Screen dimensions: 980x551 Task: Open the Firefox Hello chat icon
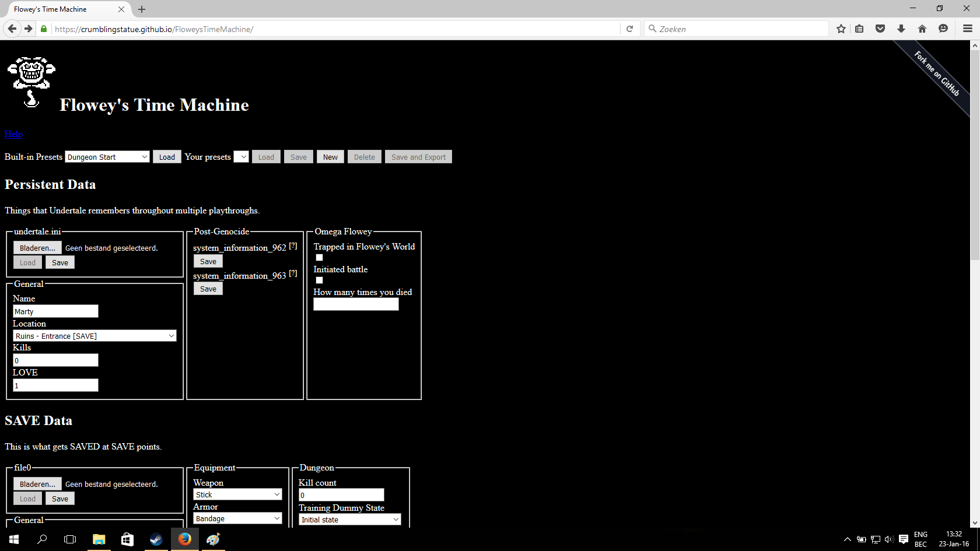(x=943, y=29)
